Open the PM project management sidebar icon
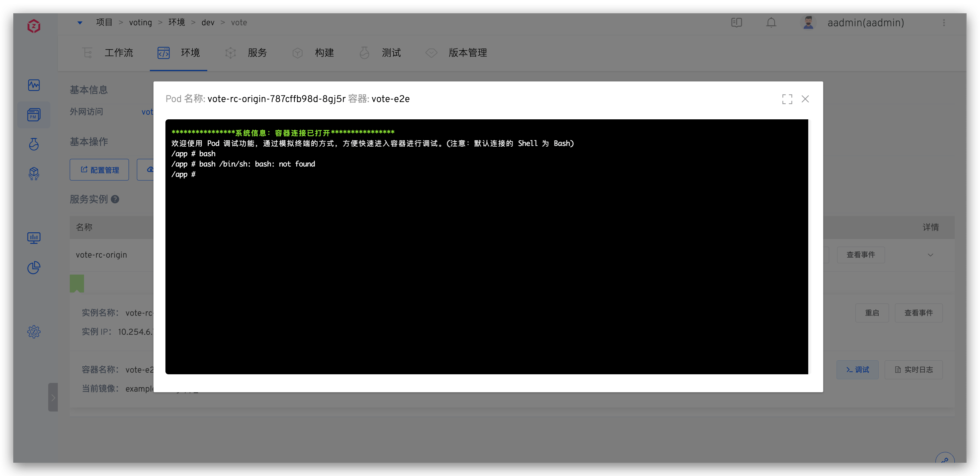 [x=34, y=115]
